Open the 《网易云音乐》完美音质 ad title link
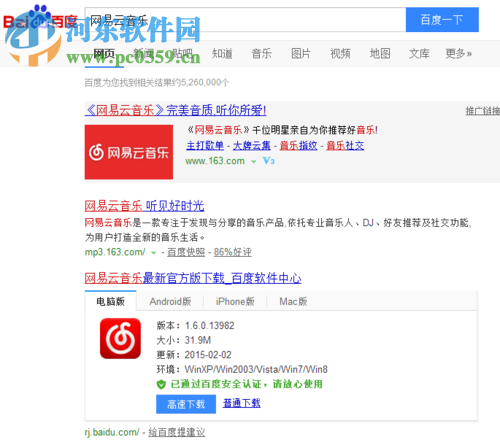Image resolution: width=500 pixels, height=445 pixels. (x=176, y=110)
